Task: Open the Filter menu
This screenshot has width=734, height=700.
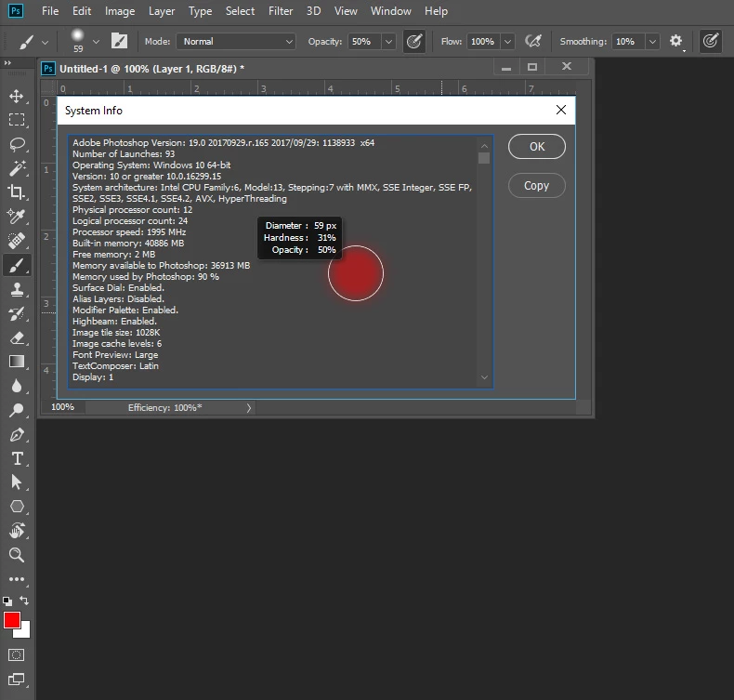Action: pyautogui.click(x=281, y=11)
